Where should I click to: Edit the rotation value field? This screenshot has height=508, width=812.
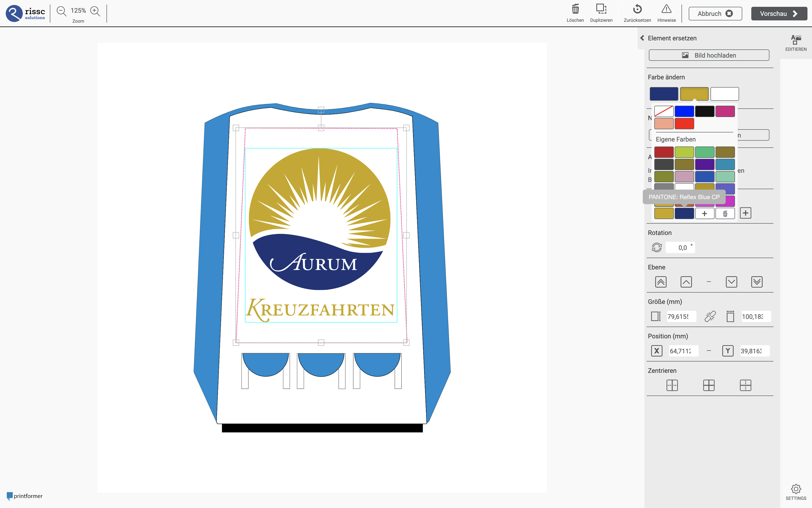[x=680, y=248]
